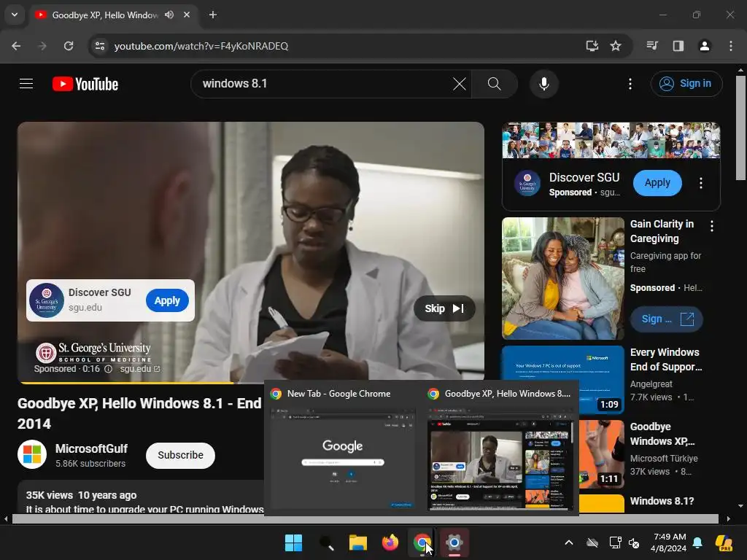The height and width of the screenshot is (560, 747).
Task: Subscribe to MicrosoftGulf
Action: click(181, 455)
